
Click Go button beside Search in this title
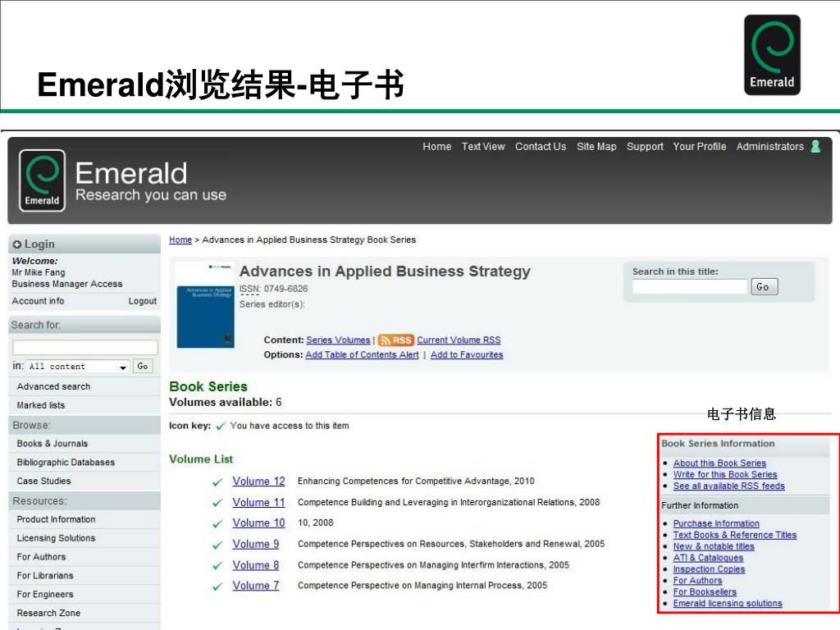[x=765, y=286]
